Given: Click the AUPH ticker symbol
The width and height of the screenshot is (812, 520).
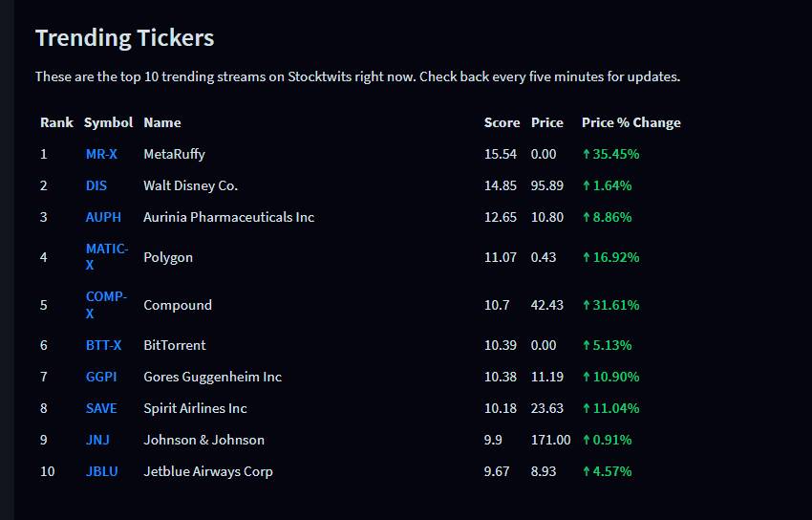Looking at the screenshot, I should point(103,217).
